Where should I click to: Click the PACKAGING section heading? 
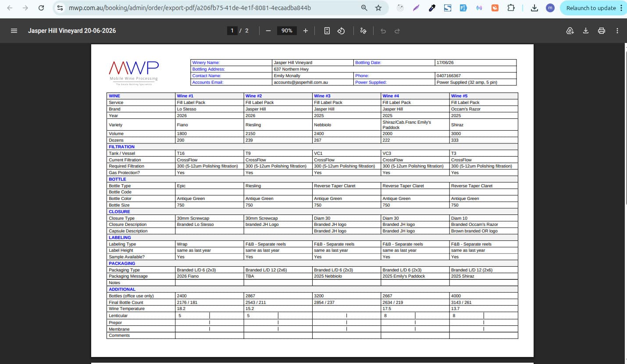coord(122,264)
